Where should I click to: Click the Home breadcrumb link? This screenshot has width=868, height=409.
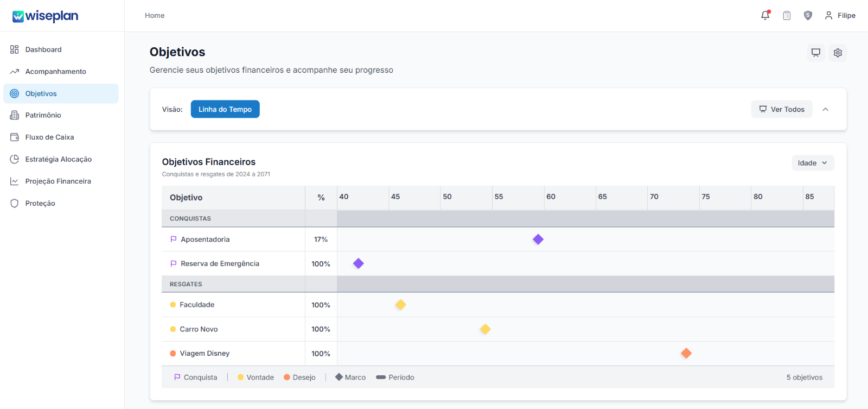[x=155, y=15]
